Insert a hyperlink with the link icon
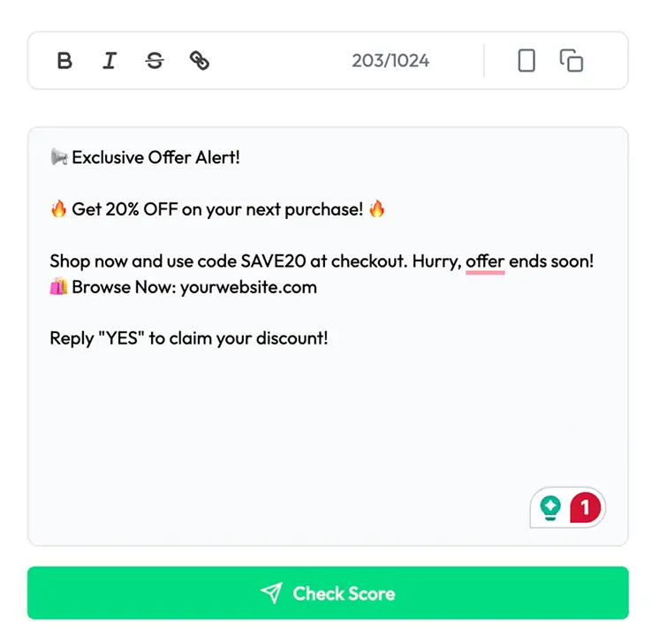This screenshot has width=659, height=644. coord(200,61)
